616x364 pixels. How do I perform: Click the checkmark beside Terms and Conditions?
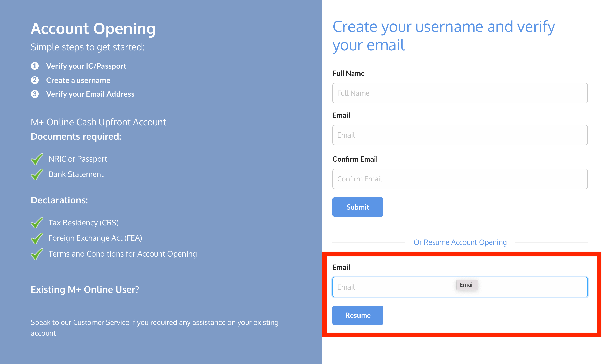pyautogui.click(x=37, y=254)
